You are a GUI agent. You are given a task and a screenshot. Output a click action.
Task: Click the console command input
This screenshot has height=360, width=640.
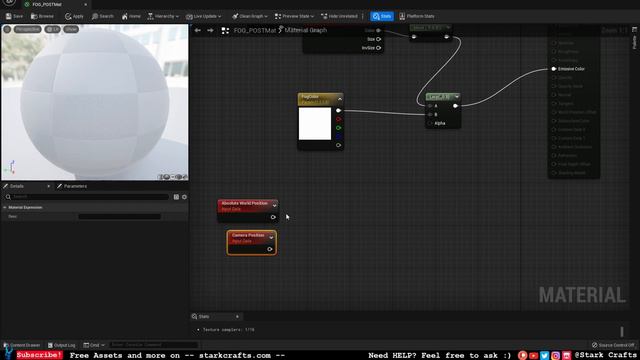click(153, 345)
